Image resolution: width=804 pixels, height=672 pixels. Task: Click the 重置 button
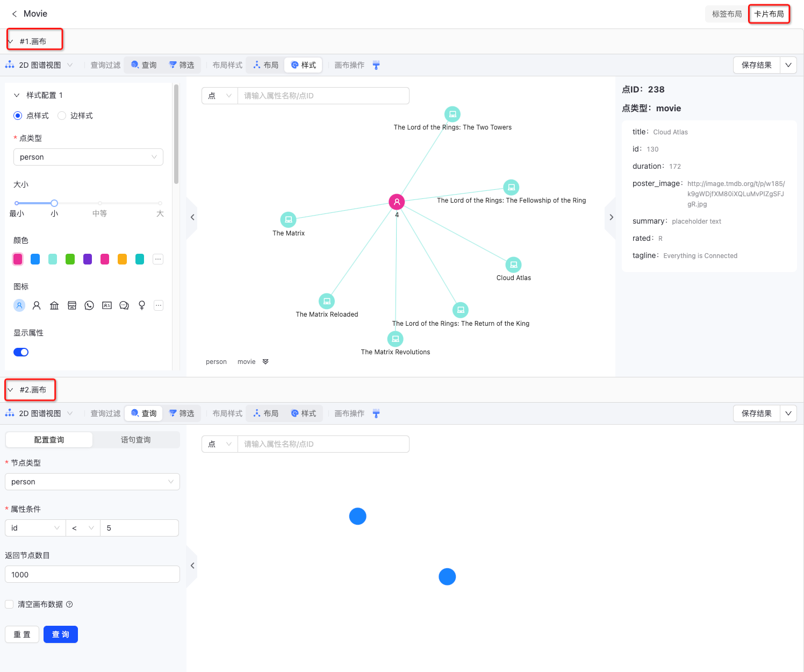(22, 634)
